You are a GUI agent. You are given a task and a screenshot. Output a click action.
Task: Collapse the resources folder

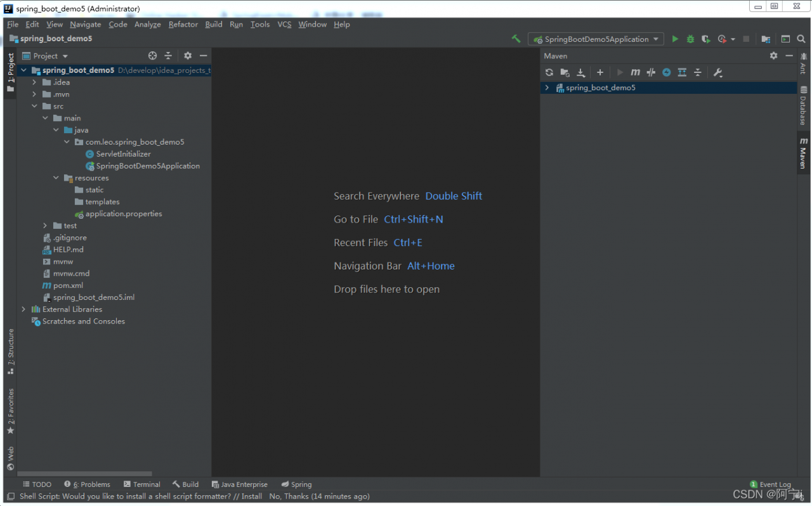56,178
